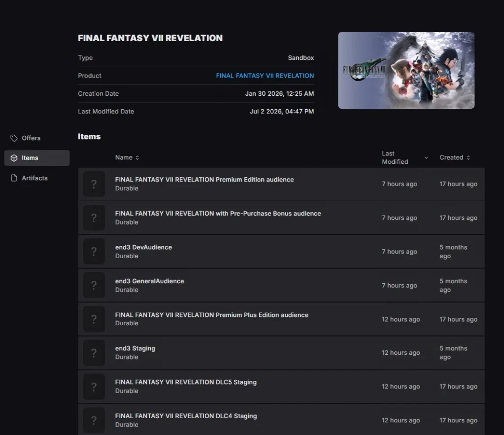Click the Last Modified Date field label
The image size is (504, 435).
106,112
